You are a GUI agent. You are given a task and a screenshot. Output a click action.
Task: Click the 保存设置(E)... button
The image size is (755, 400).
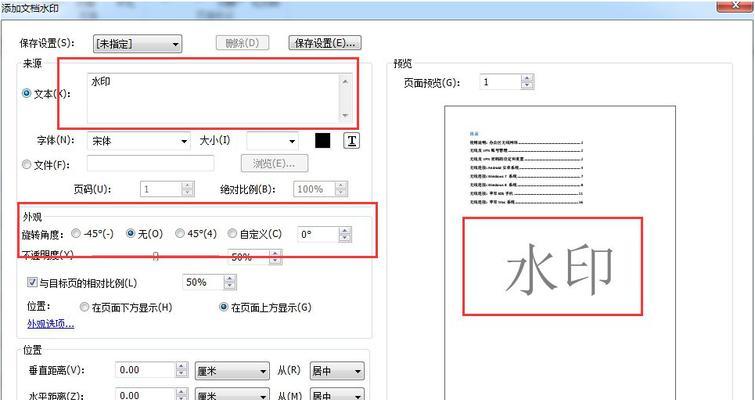tap(325, 43)
